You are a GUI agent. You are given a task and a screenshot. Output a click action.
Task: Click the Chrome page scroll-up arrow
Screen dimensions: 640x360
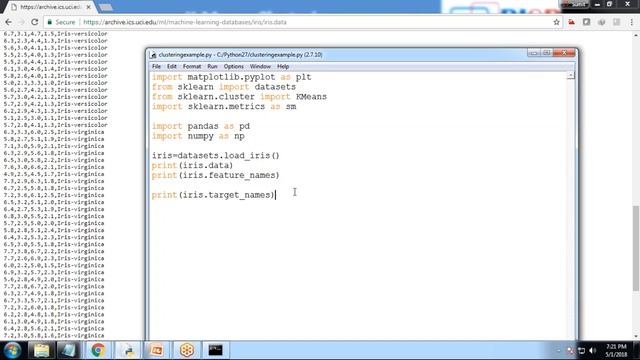click(636, 36)
